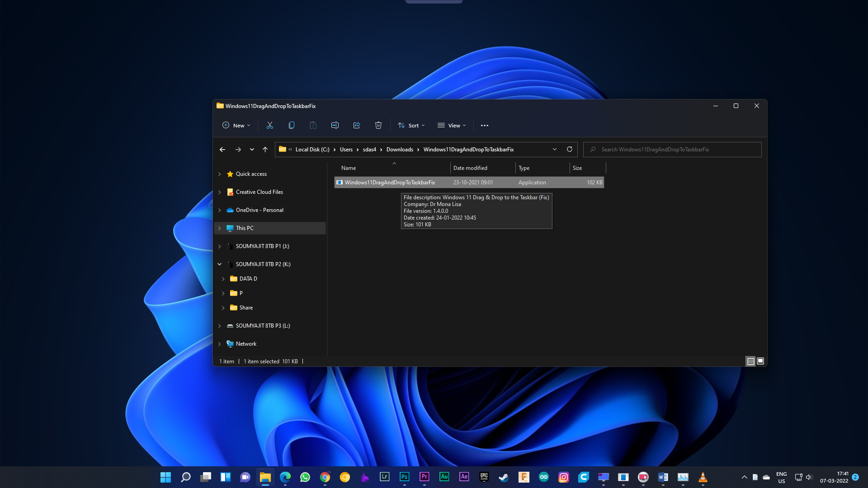
Task: Click the Rename icon in toolbar
Action: (x=335, y=125)
